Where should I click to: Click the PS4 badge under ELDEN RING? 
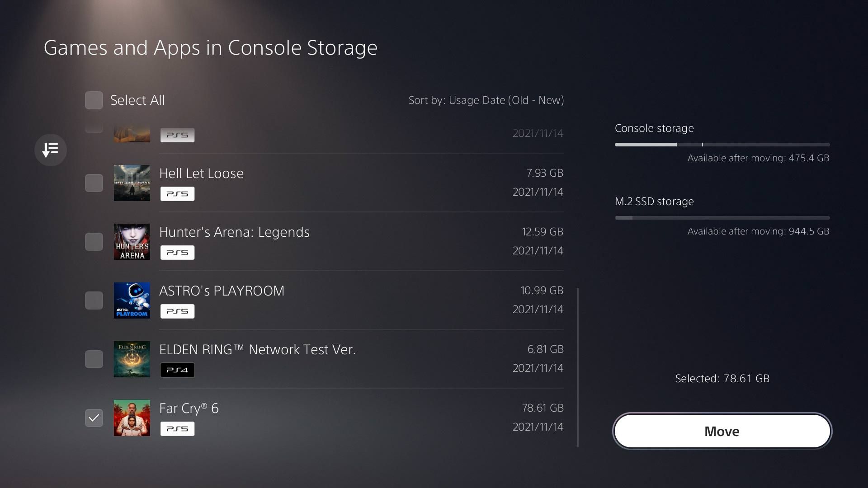[177, 370]
